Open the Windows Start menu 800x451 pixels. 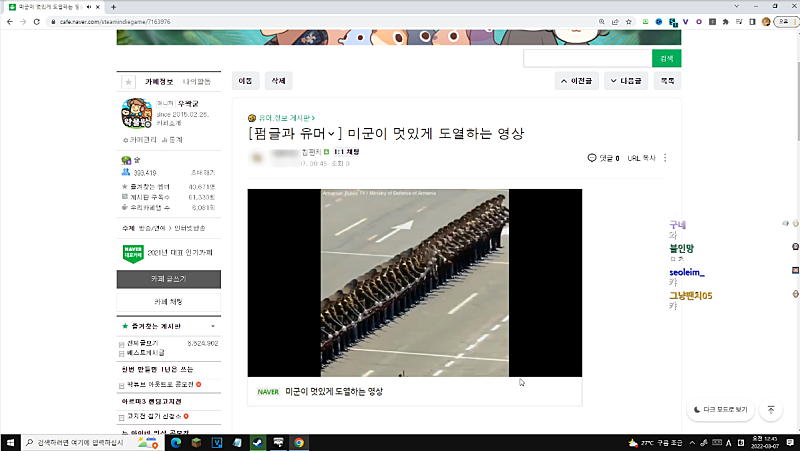point(10,443)
